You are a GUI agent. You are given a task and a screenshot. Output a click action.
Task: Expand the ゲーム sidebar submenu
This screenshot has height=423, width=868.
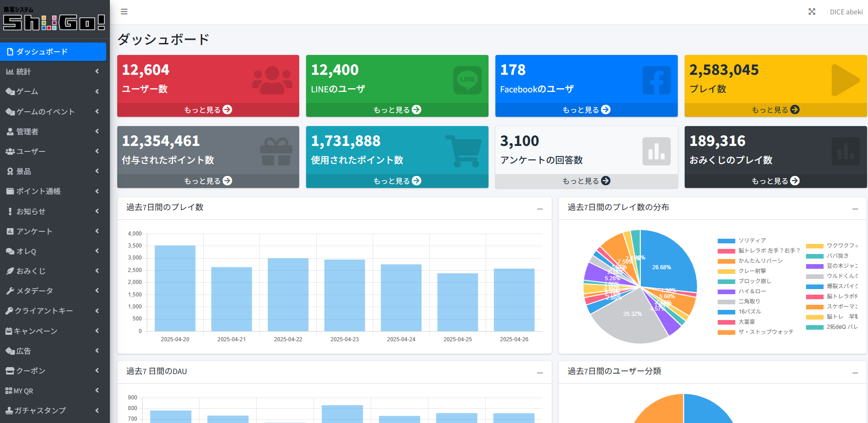tap(53, 91)
